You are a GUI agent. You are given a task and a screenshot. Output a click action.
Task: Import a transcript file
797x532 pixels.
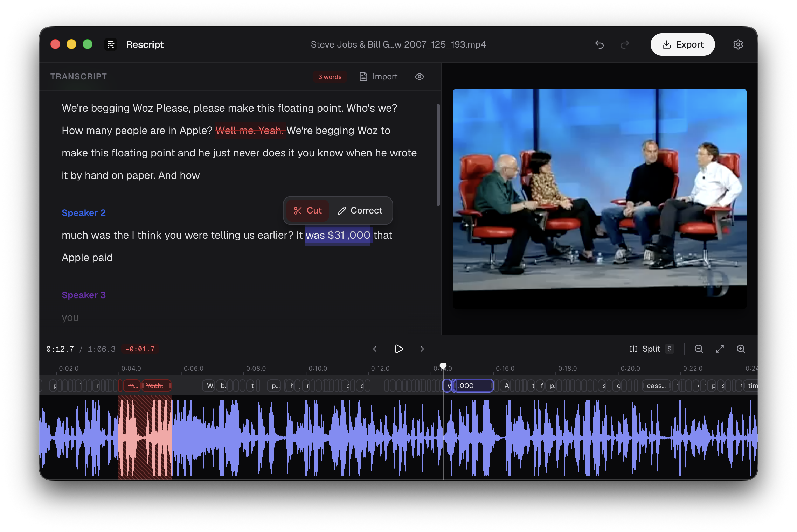pyautogui.click(x=379, y=77)
